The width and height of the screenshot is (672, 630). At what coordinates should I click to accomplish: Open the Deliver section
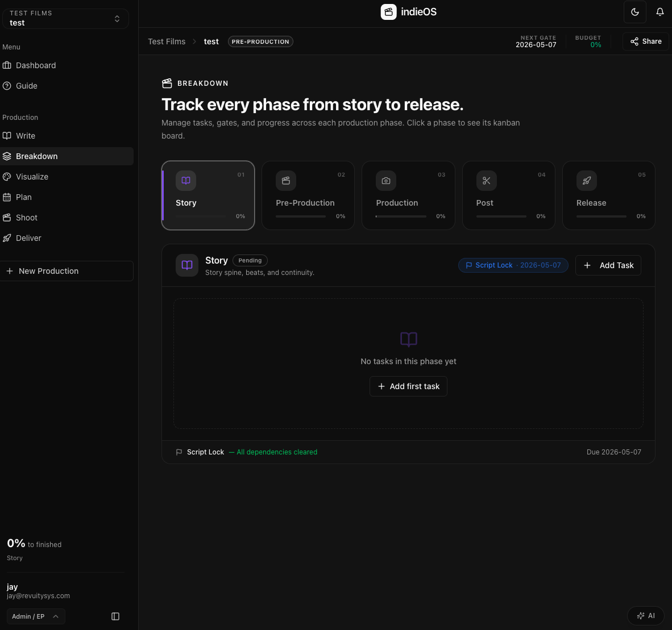(x=67, y=238)
